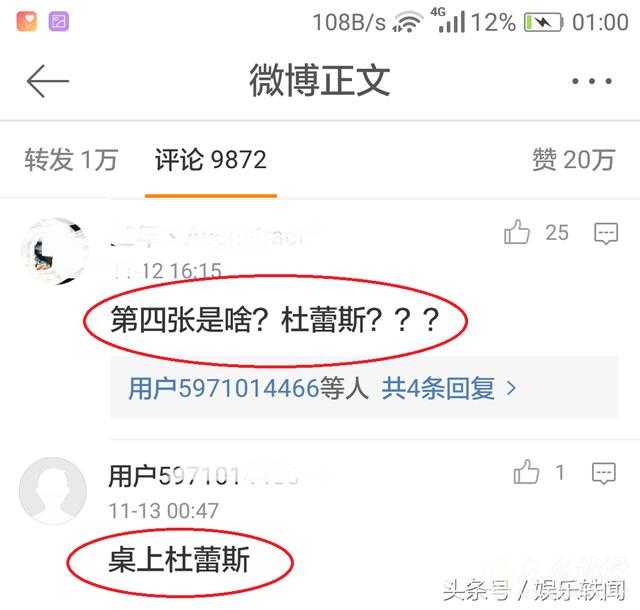Tap the purple gallery notification icon
The image size is (640, 610).
[x=59, y=21]
